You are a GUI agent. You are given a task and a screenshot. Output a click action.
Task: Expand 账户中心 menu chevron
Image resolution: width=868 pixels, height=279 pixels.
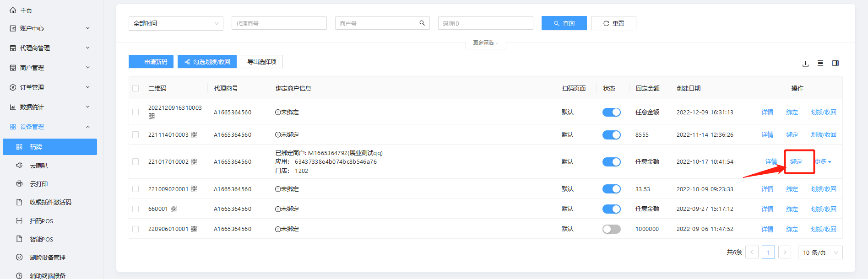point(87,28)
